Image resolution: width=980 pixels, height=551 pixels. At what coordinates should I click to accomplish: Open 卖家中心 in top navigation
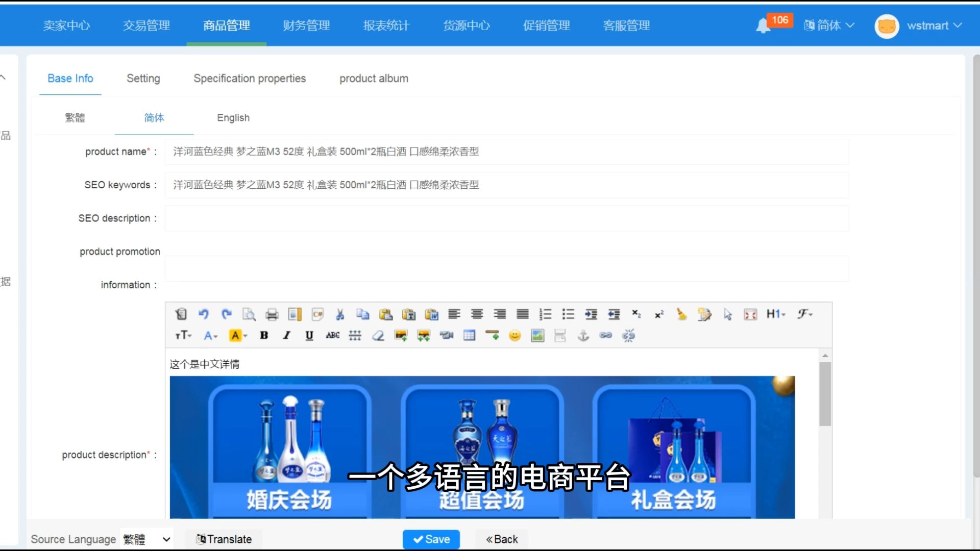(66, 26)
